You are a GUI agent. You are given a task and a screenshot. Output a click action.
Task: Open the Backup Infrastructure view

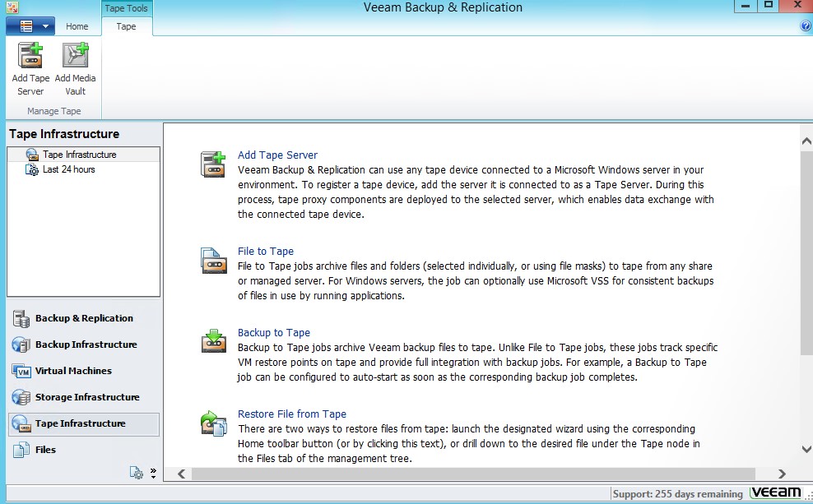tap(83, 344)
